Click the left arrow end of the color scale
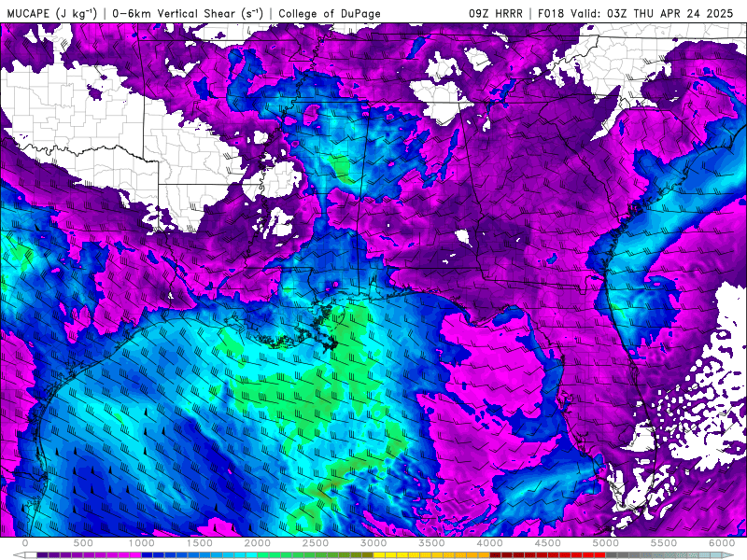This screenshot has height=560, width=747. [x=19, y=555]
